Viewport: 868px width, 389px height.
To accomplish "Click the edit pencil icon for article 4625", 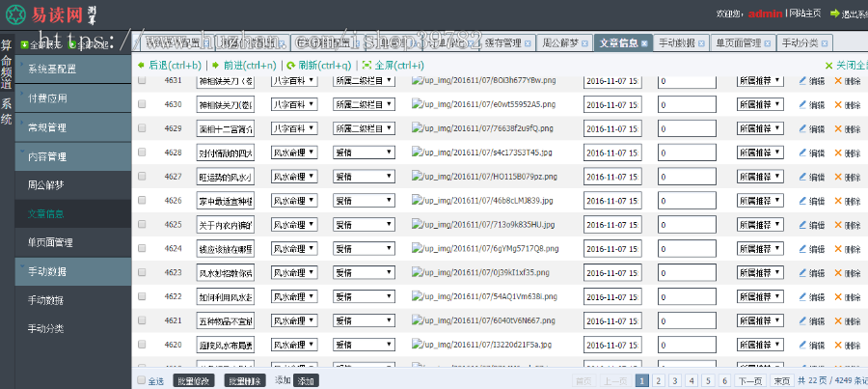I will [x=802, y=225].
